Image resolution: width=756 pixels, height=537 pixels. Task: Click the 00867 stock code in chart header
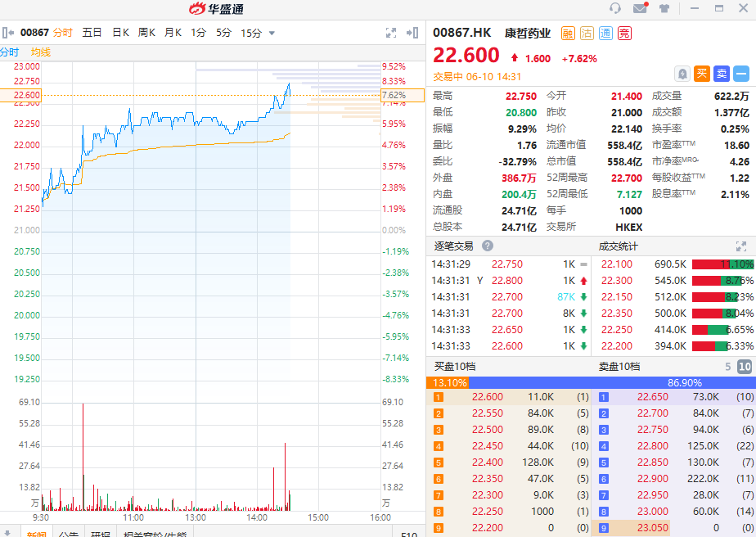tap(34, 33)
